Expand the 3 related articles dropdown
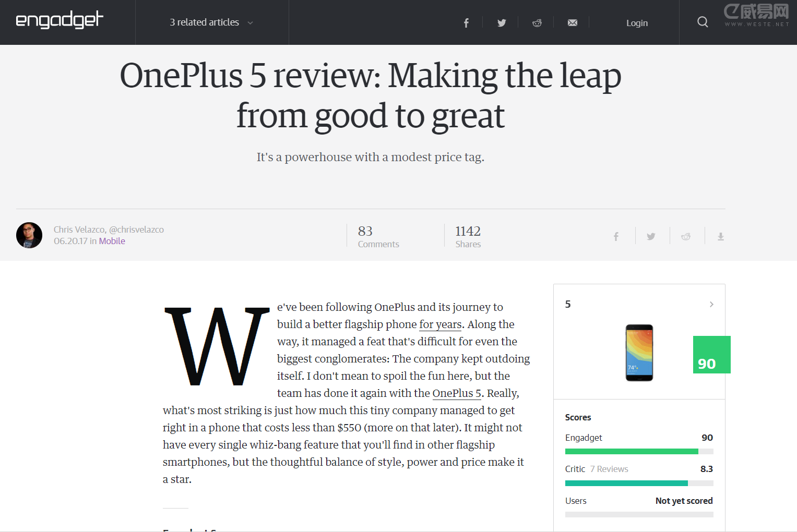Viewport: 797px width, 532px height. [211, 22]
